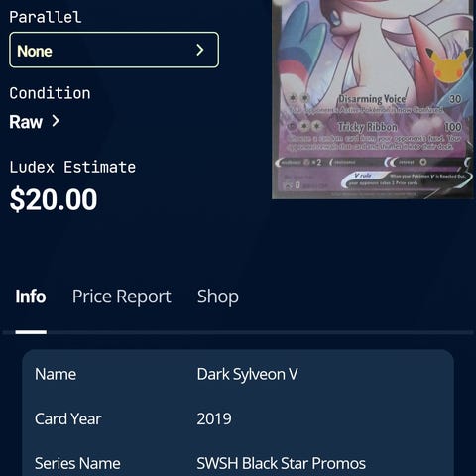Tap SWSH Black Star Promos series name
This screenshot has width=476, height=476.
click(x=281, y=463)
